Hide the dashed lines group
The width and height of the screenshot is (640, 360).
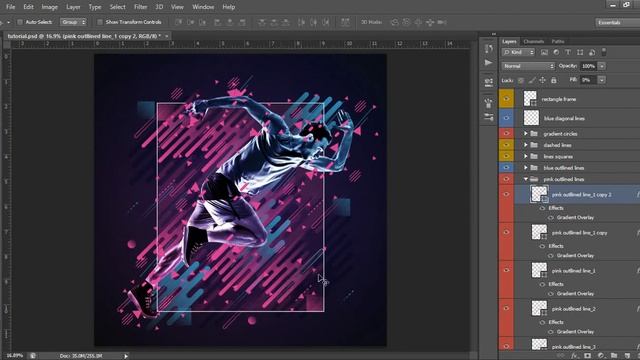[x=506, y=145]
